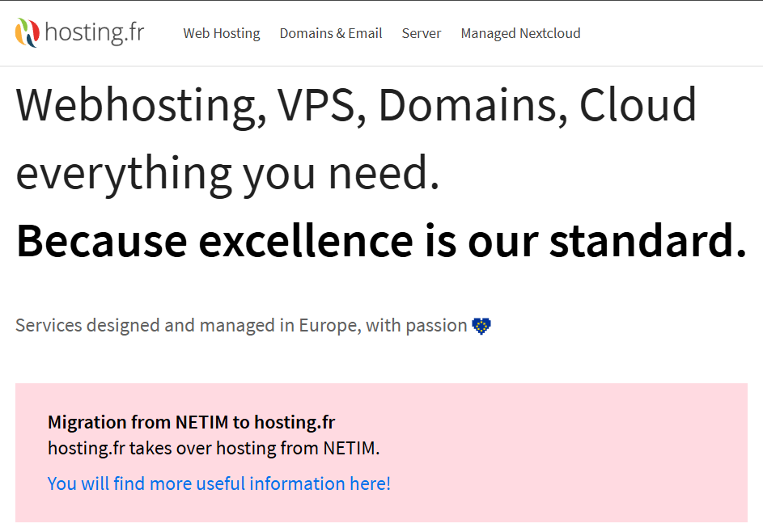Click the 'everything you need.' heading line
Screen dimensions: 763x532
(227, 174)
